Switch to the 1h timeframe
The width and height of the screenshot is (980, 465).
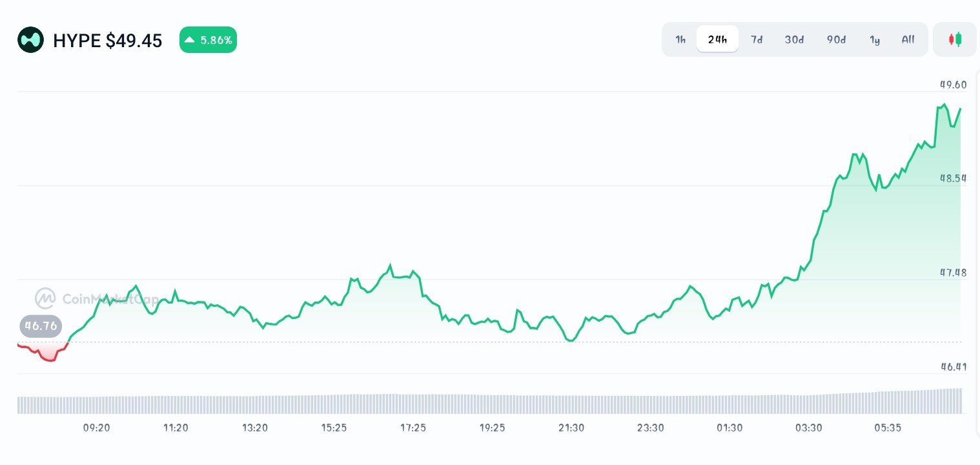pos(680,39)
